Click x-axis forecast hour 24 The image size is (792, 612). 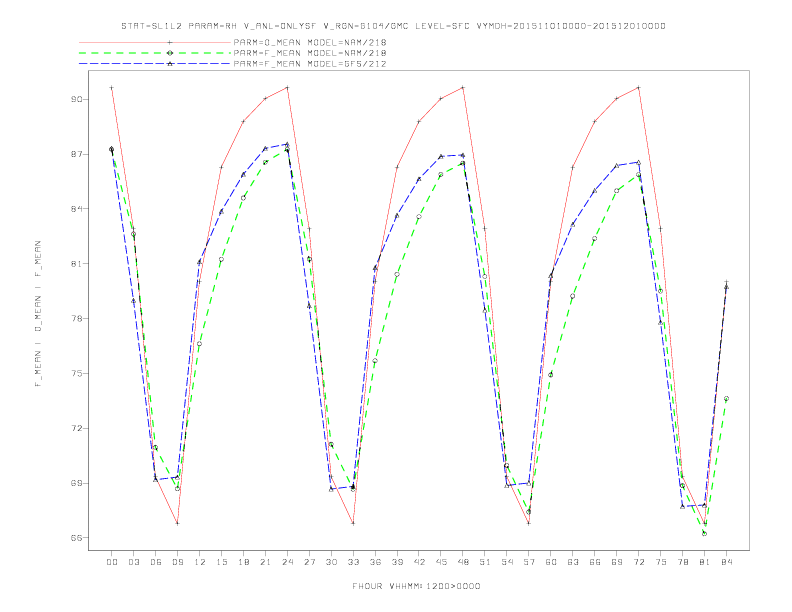(287, 562)
